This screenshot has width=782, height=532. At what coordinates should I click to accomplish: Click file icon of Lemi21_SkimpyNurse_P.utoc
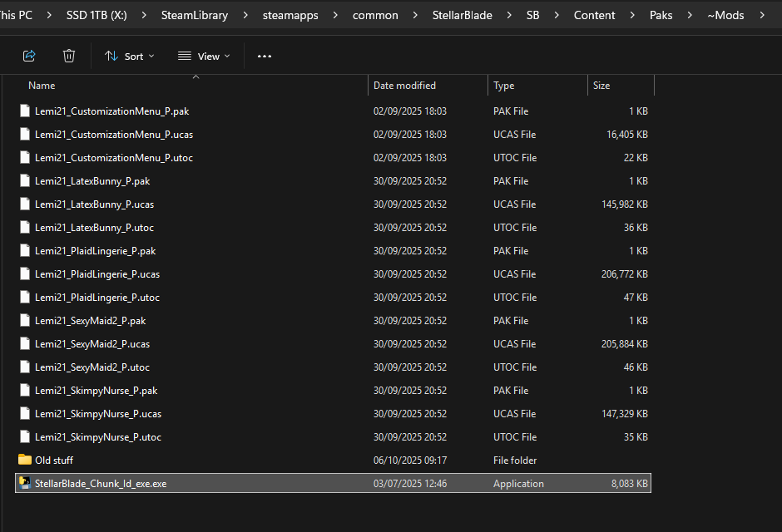(x=24, y=436)
